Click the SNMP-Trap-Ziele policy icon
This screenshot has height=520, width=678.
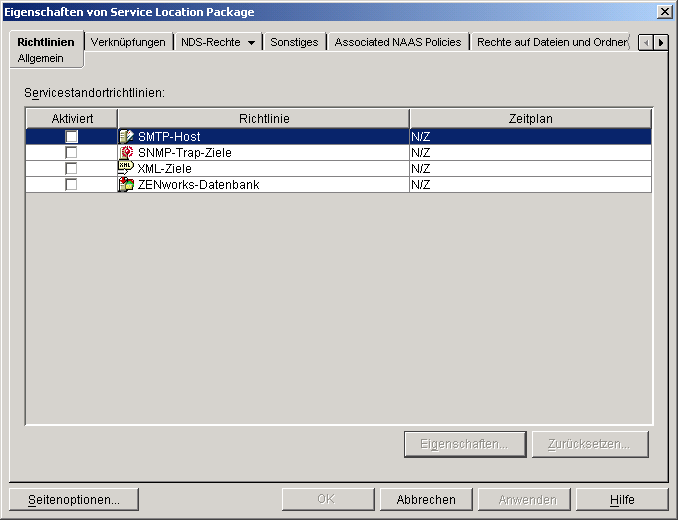point(126,153)
